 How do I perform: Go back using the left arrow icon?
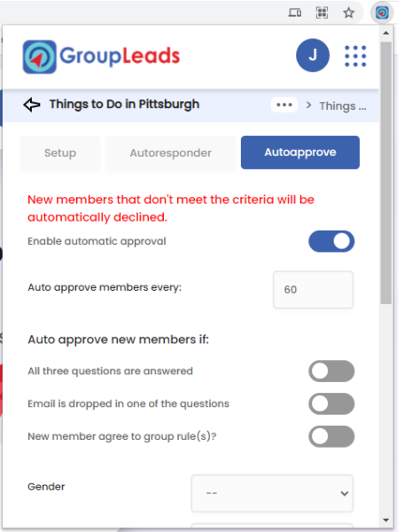32,105
